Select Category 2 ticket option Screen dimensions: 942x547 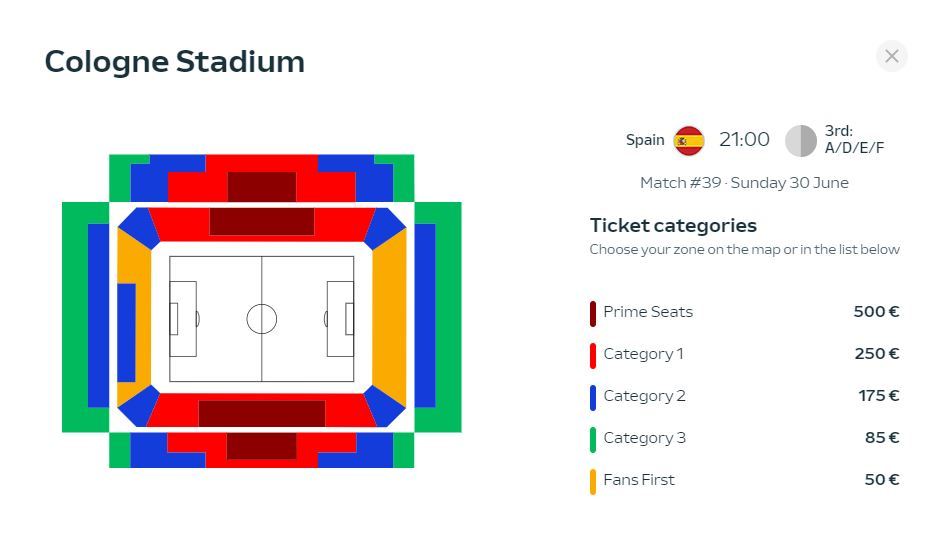pyautogui.click(x=745, y=396)
